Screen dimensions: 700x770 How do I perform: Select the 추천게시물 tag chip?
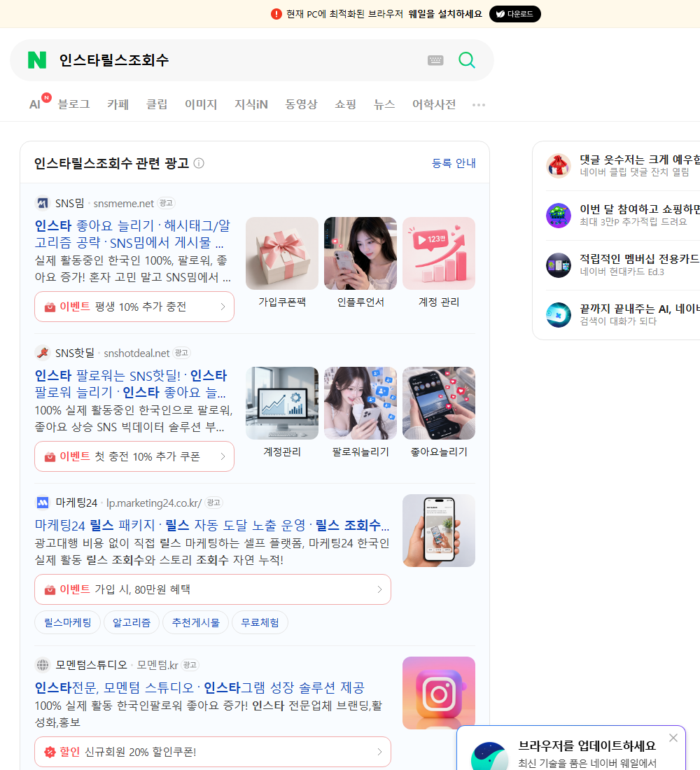(195, 623)
